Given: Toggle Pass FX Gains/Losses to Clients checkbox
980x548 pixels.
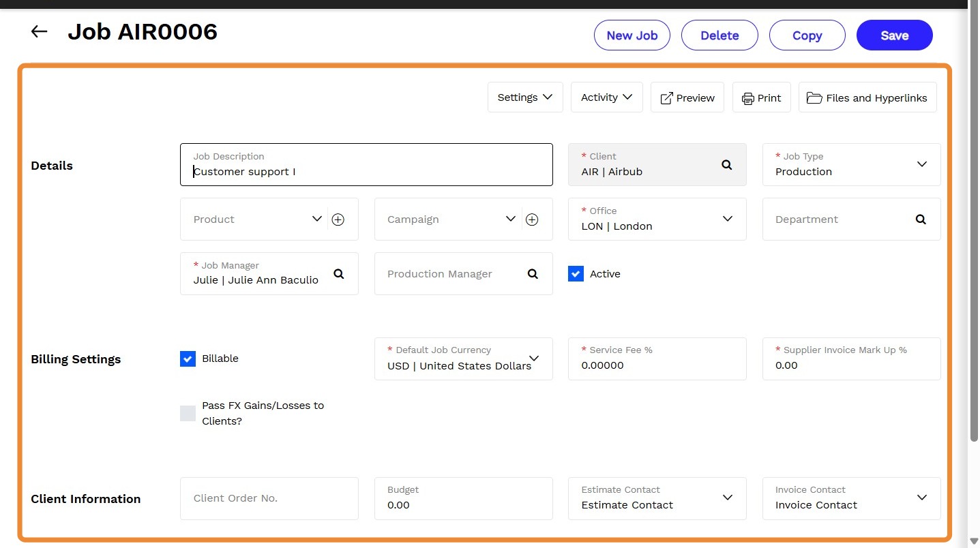Looking at the screenshot, I should point(188,413).
